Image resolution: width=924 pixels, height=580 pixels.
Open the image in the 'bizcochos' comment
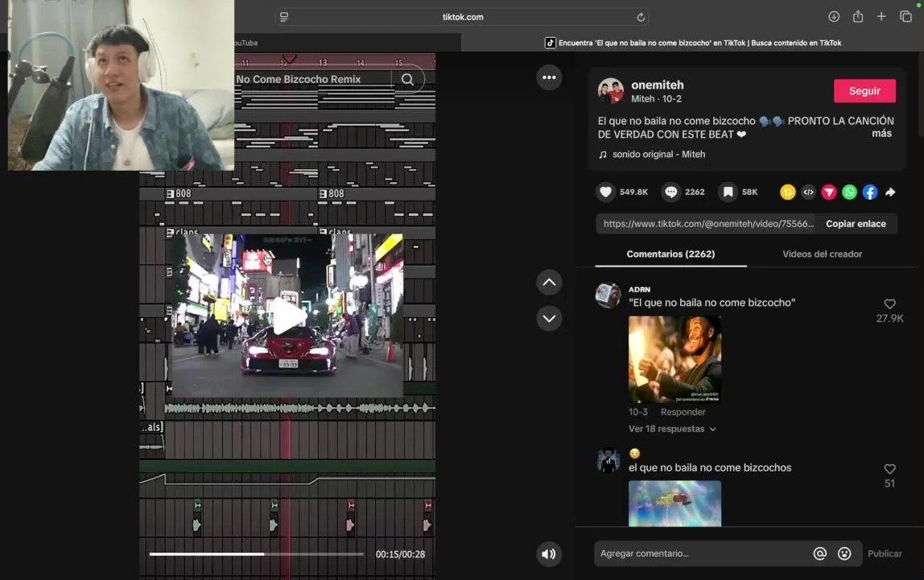tap(674, 503)
